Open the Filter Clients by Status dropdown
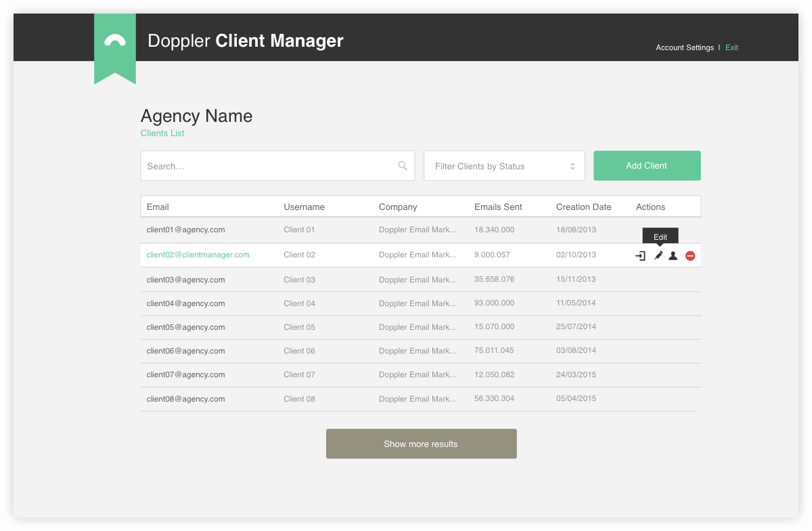Image resolution: width=812 pixels, height=531 pixels. (x=504, y=166)
